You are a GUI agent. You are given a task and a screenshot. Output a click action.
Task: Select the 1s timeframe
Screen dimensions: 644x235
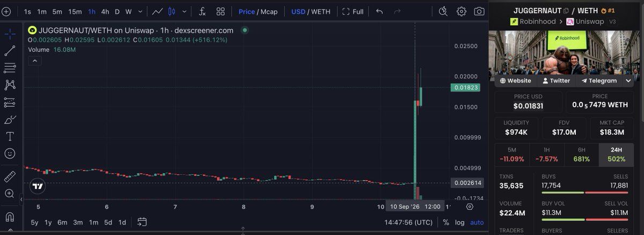[27, 11]
